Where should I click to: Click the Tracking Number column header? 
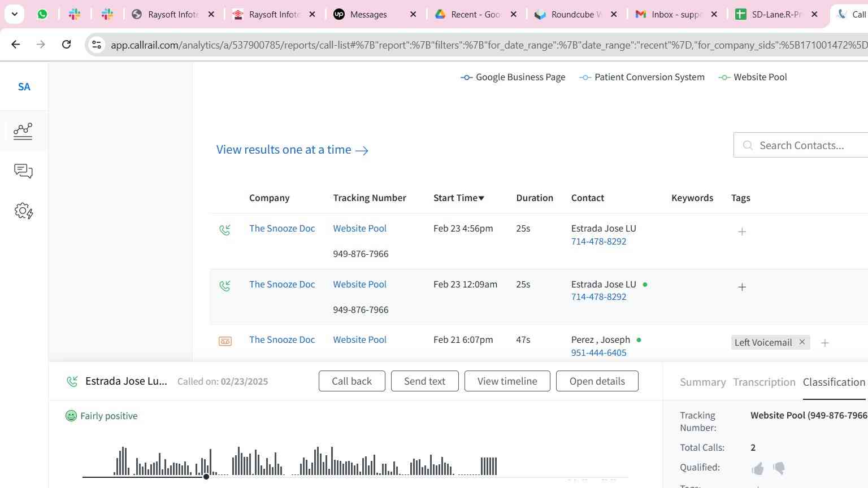coord(370,198)
